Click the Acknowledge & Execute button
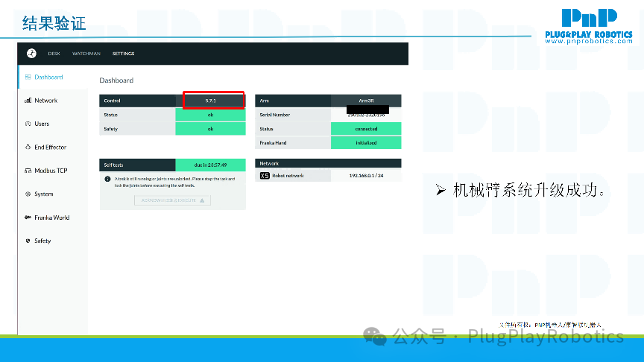The height and width of the screenshot is (362, 644). coord(172,200)
